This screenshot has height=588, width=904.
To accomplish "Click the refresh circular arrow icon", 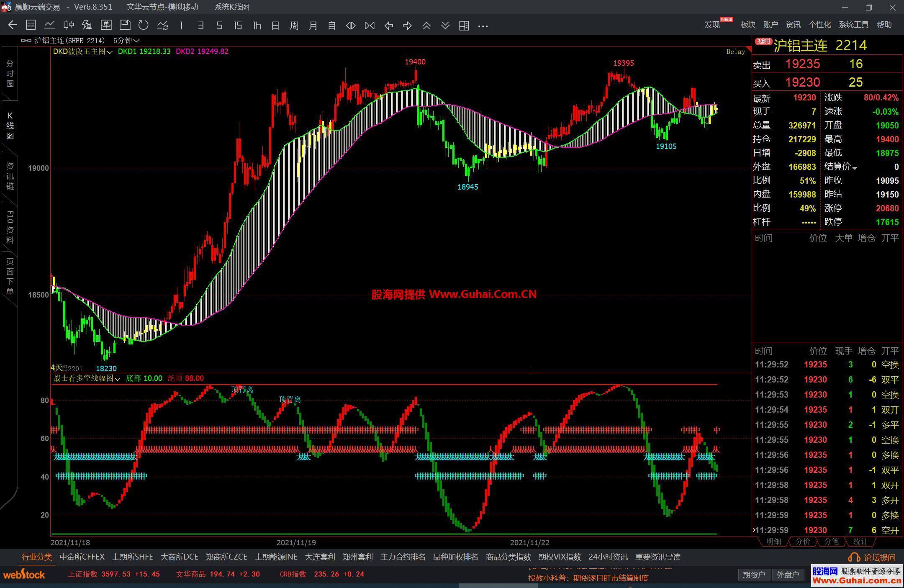I will [x=144, y=26].
